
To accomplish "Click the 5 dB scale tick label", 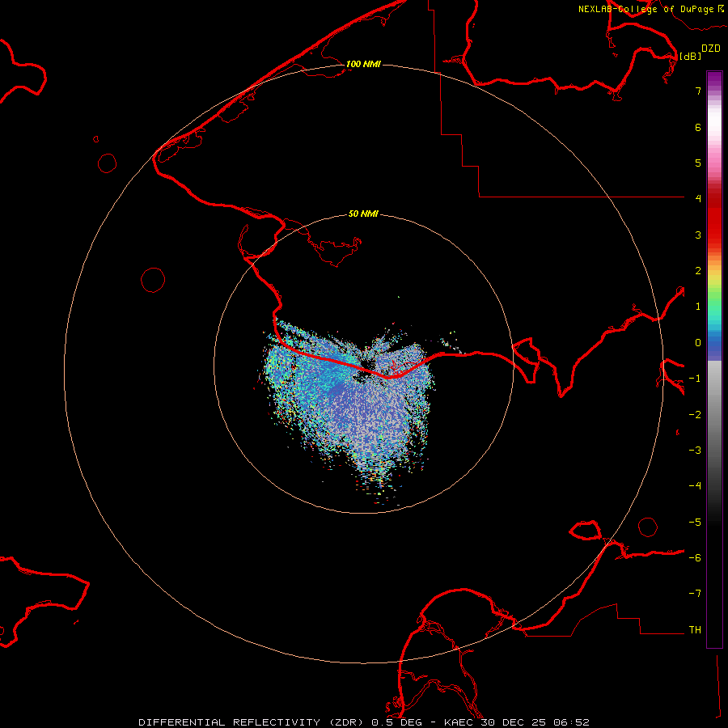I will click(x=698, y=163).
